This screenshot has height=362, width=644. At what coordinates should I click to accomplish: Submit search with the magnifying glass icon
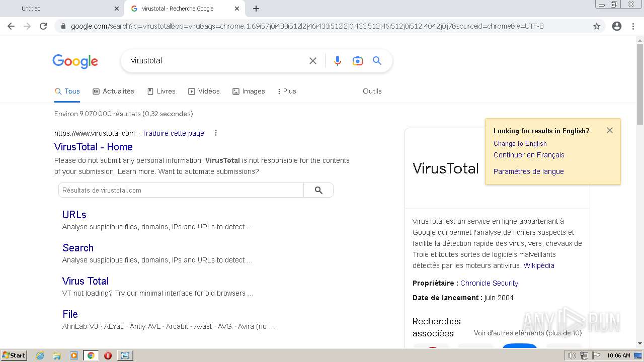pyautogui.click(x=377, y=61)
